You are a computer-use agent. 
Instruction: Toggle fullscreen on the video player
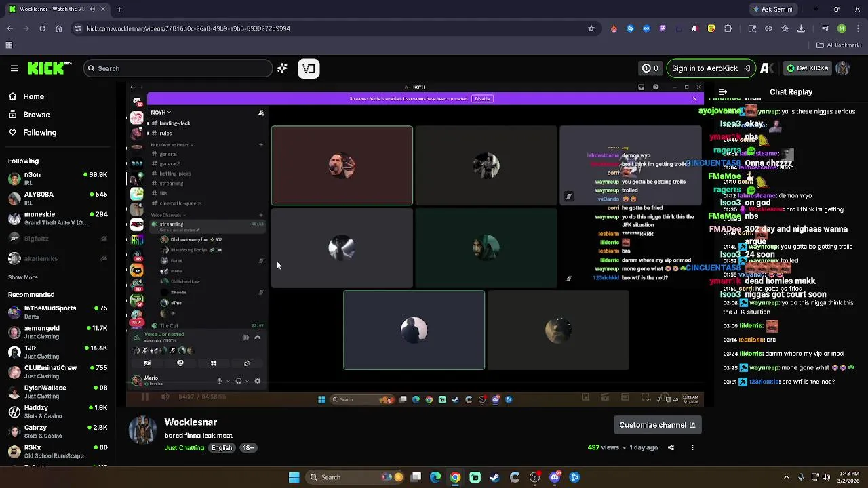click(645, 397)
